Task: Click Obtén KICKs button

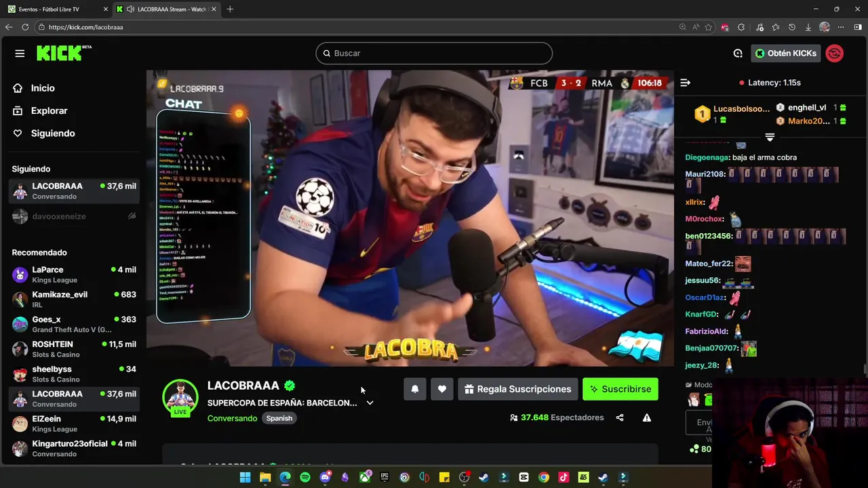Action: (786, 54)
